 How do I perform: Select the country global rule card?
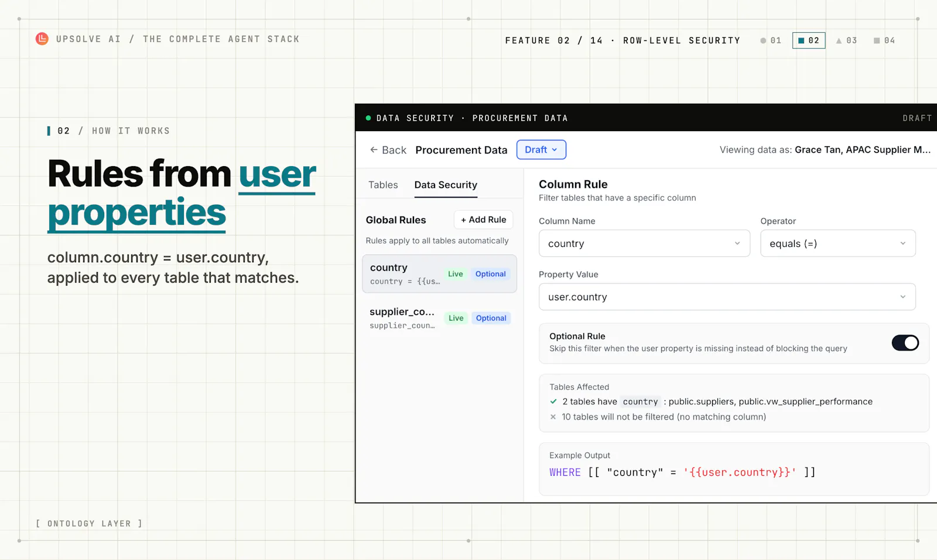pyautogui.click(x=439, y=274)
